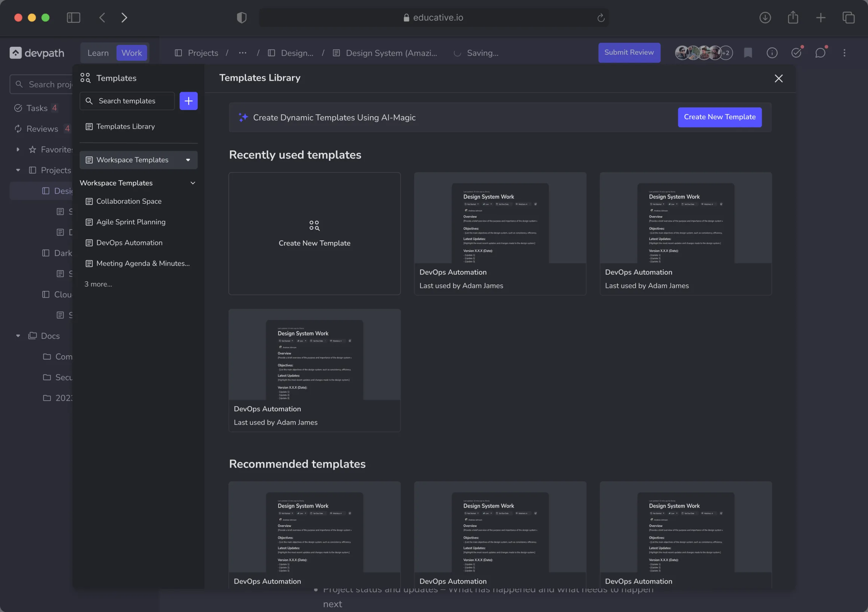
Task: Click the breadcrumb ellipsis item
Action: (243, 53)
